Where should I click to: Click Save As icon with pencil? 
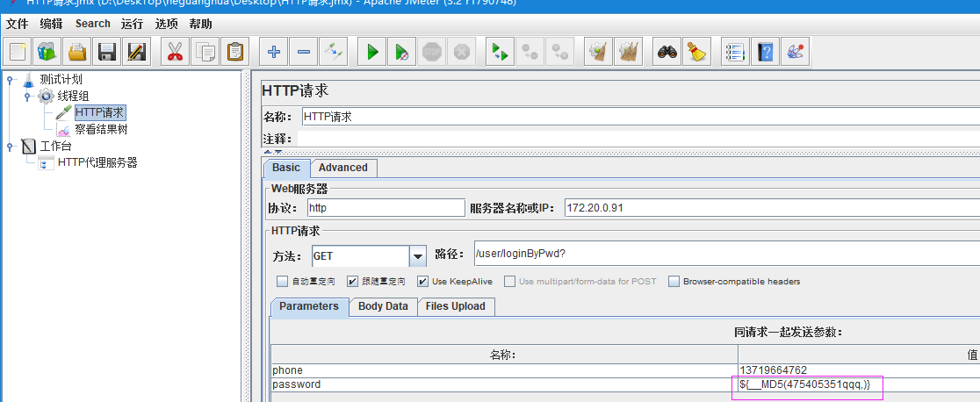pyautogui.click(x=136, y=51)
